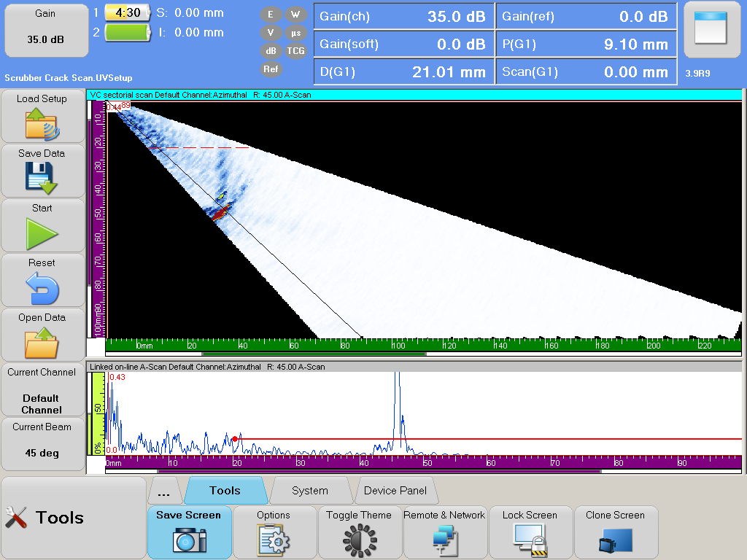Switch to the System tab

310,491
